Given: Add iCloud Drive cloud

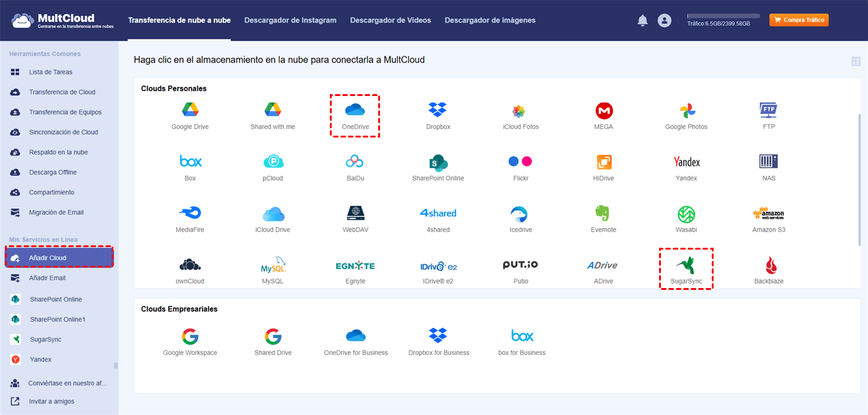Looking at the screenshot, I should click(x=273, y=214).
